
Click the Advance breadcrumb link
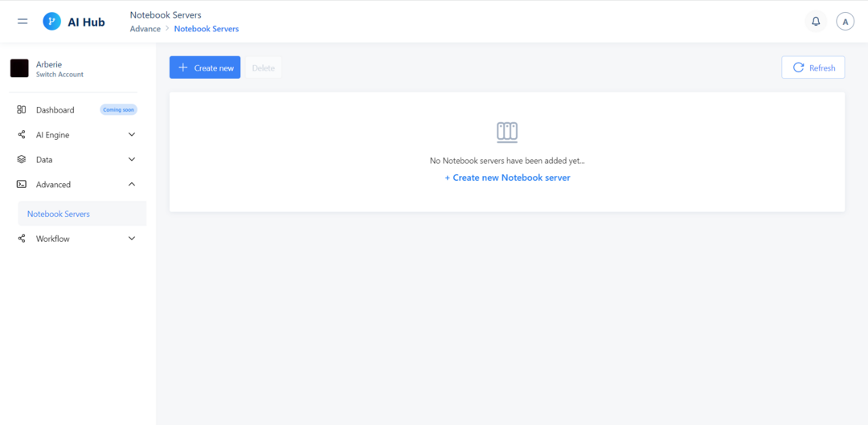click(x=145, y=29)
